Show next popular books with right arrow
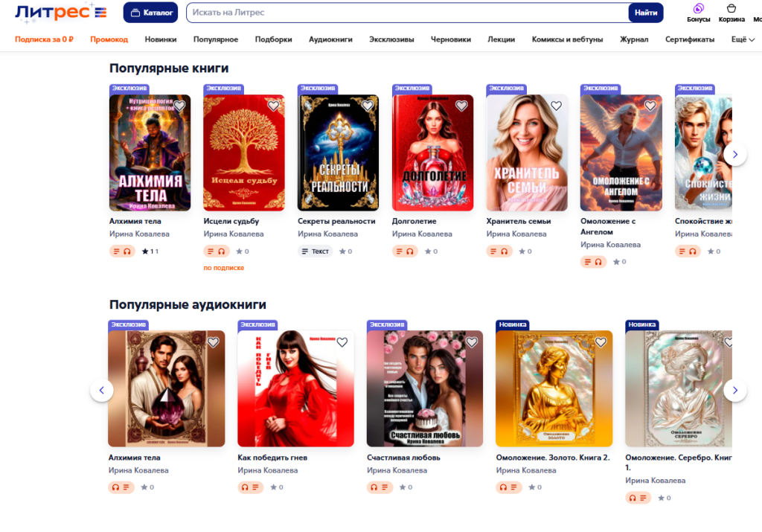The height and width of the screenshot is (532, 762). coord(734,154)
